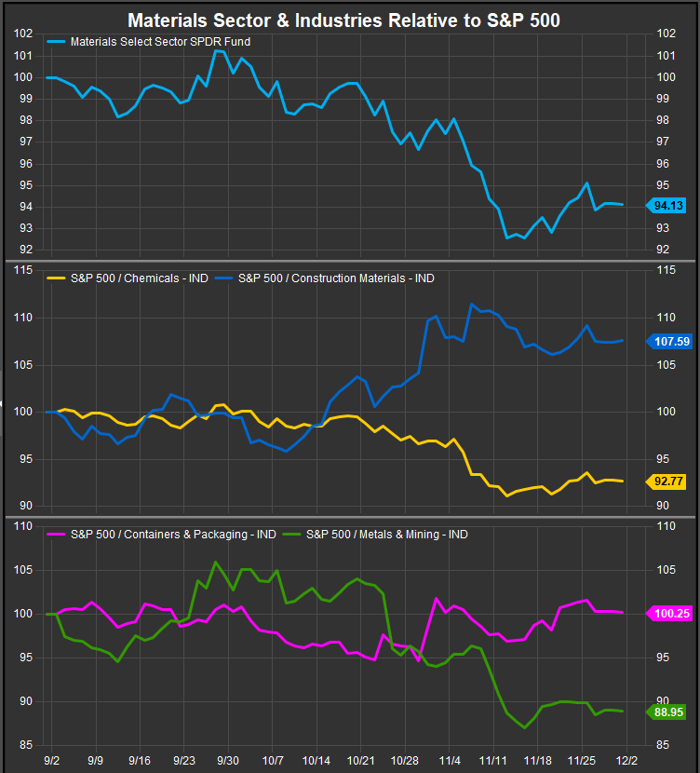The height and width of the screenshot is (773, 700).
Task: Click the 100.25 Containers & Packaging value tag
Action: [669, 614]
